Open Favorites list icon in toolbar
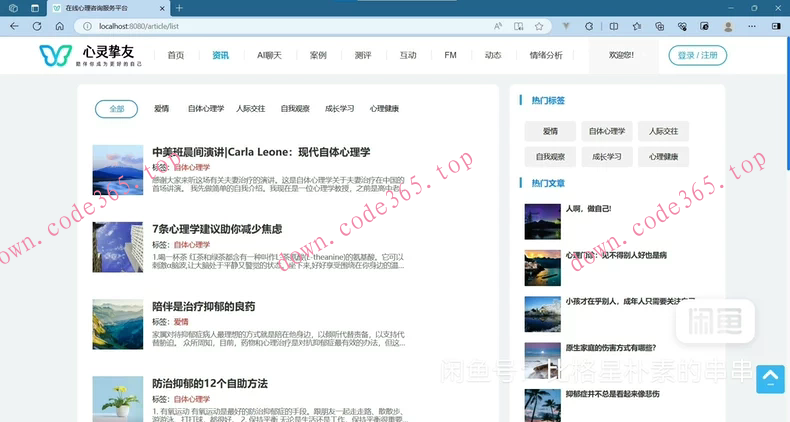Screen dimensions: 790x422 [637, 26]
